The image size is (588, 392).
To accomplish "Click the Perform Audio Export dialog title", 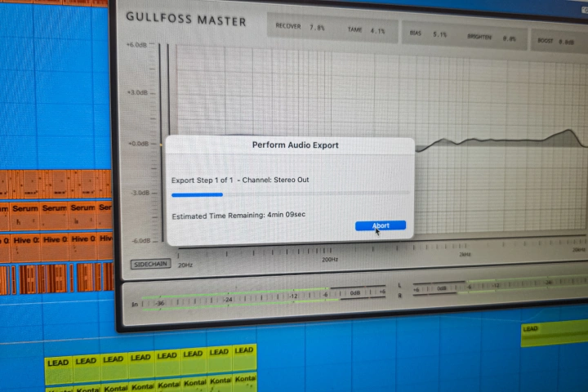I will (295, 145).
